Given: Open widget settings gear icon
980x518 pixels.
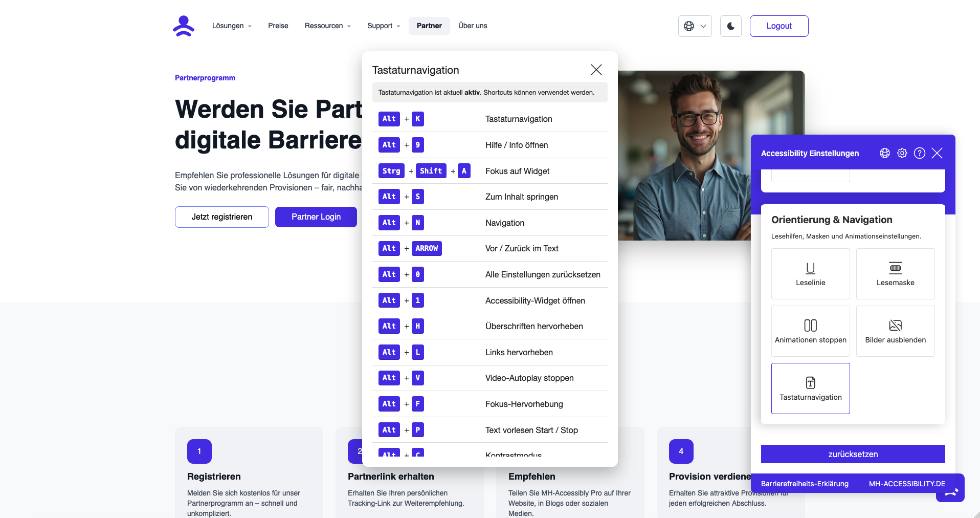Looking at the screenshot, I should (x=902, y=153).
